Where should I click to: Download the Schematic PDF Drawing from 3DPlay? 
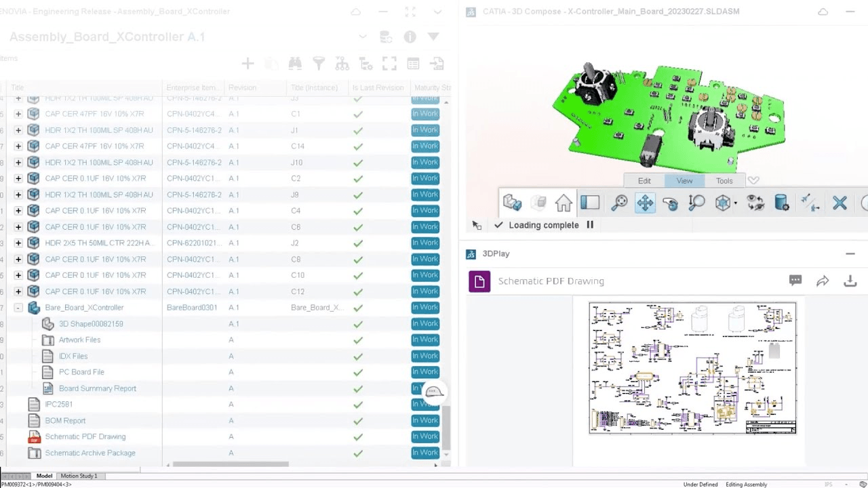[x=850, y=281]
